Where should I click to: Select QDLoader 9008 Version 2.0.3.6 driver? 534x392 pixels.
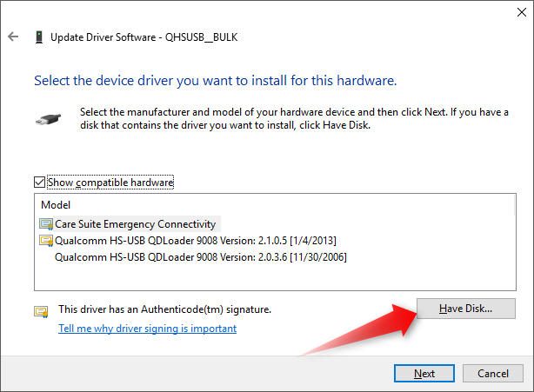coord(201,257)
